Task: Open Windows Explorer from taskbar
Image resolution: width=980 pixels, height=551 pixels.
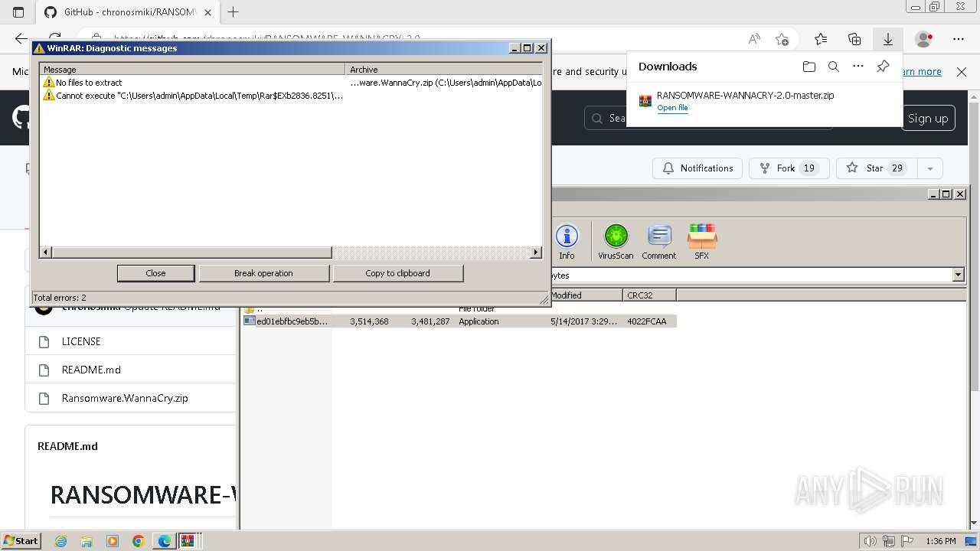Action: point(87,541)
